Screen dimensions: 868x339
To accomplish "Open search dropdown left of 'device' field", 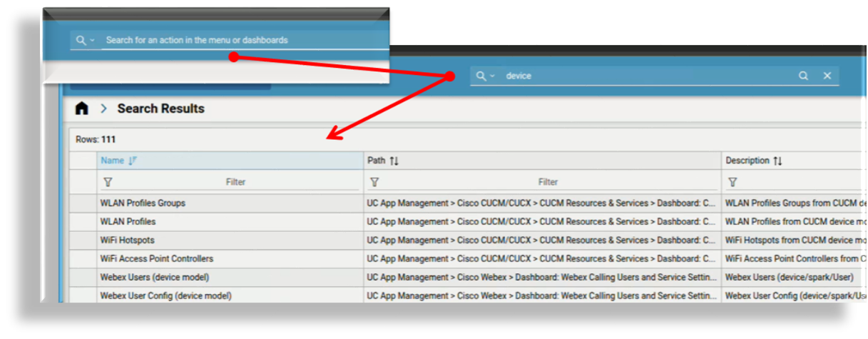I will coord(485,76).
